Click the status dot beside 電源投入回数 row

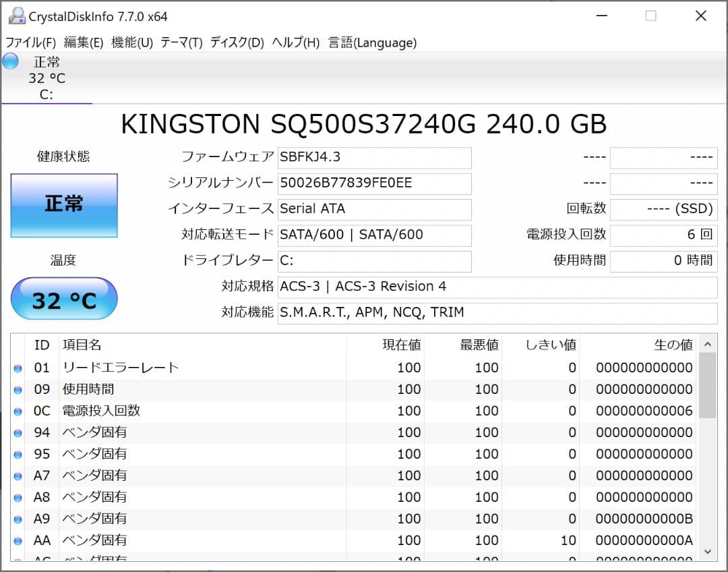point(17,411)
